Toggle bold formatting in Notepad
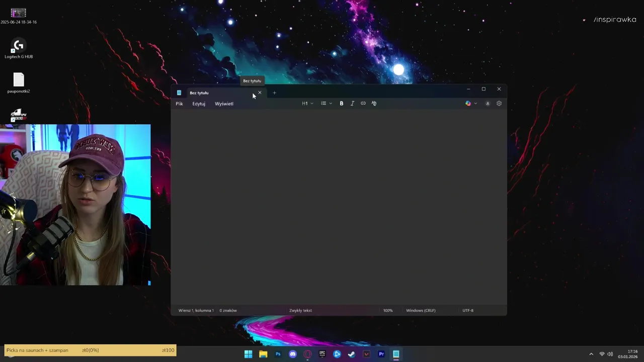This screenshot has width=644, height=362. (x=341, y=104)
